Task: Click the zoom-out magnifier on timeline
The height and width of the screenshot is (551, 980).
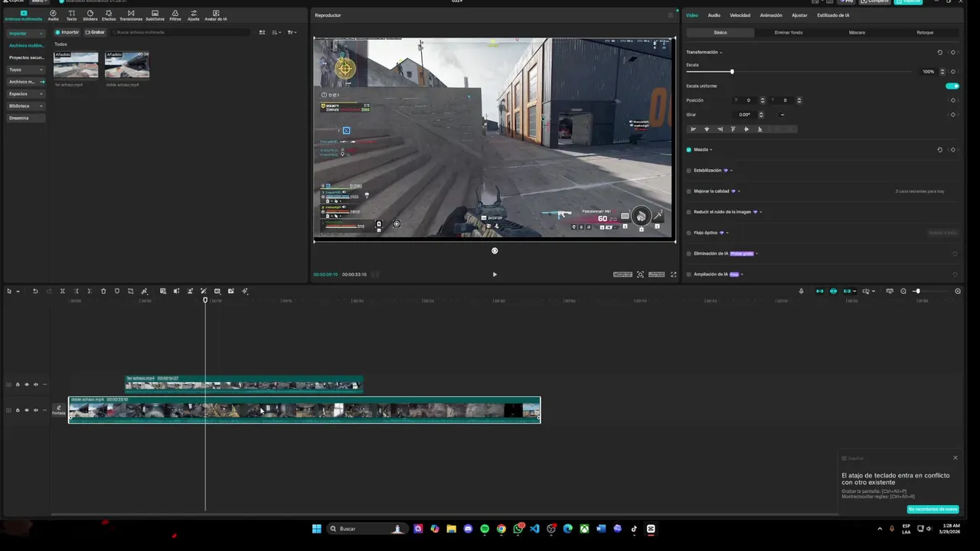Action: (903, 291)
